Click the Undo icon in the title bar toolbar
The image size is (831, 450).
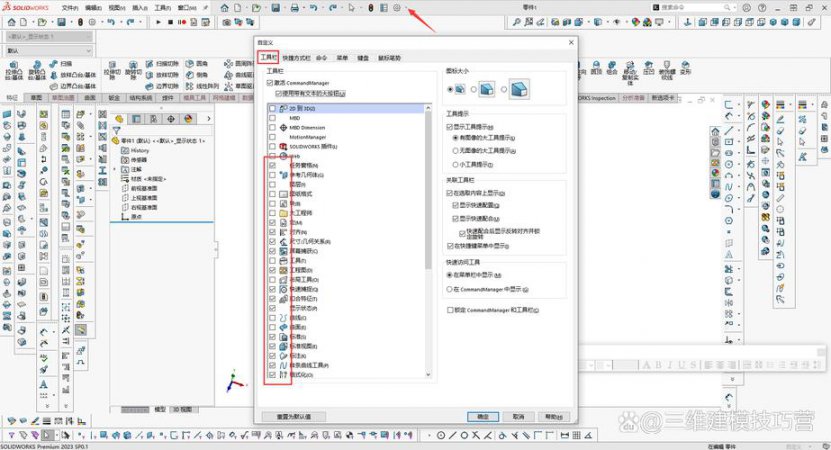coord(313,8)
